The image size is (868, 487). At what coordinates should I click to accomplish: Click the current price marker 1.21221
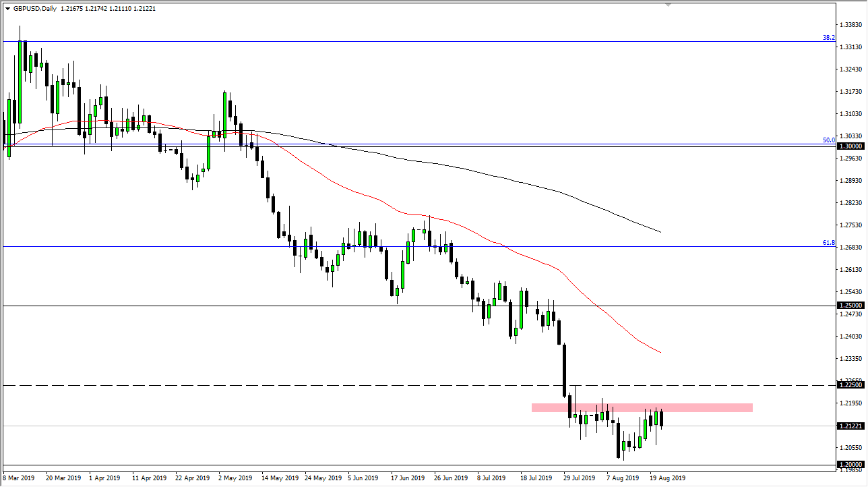[850, 425]
